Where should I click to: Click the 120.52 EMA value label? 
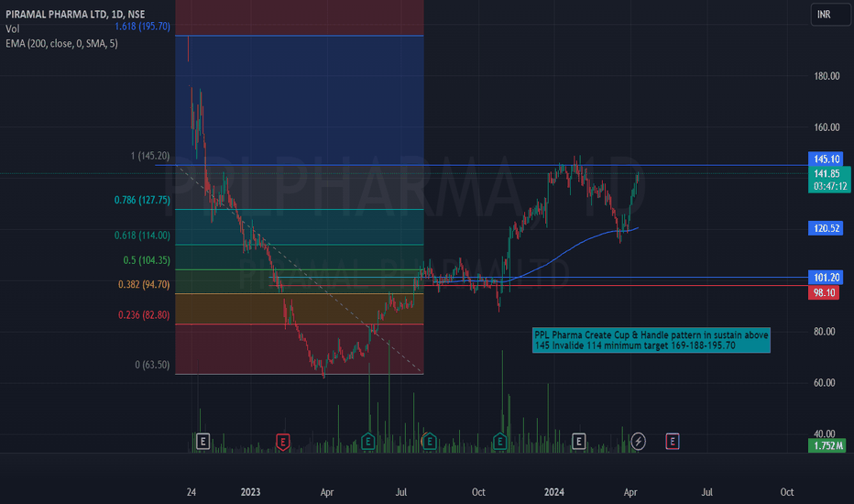tap(826, 228)
